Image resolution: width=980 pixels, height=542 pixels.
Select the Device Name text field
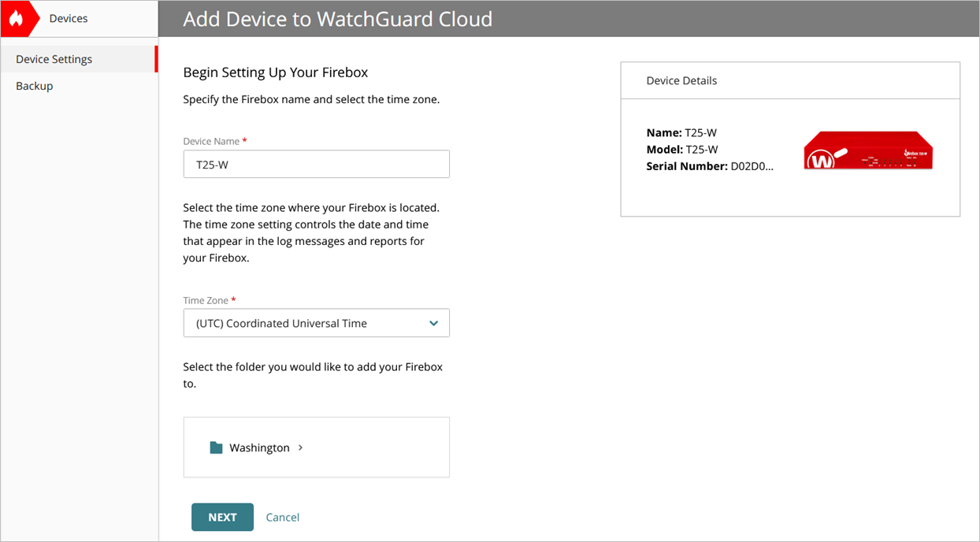tap(316, 164)
